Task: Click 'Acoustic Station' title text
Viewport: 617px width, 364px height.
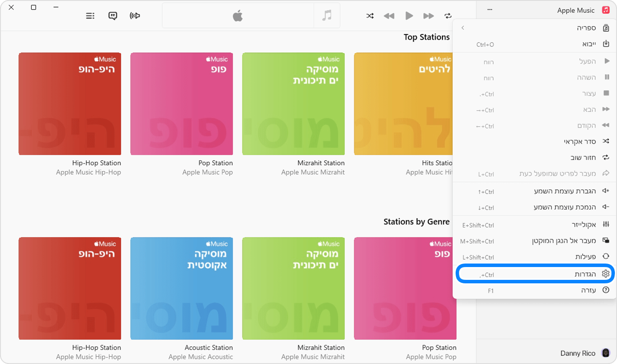Action: tap(208, 348)
